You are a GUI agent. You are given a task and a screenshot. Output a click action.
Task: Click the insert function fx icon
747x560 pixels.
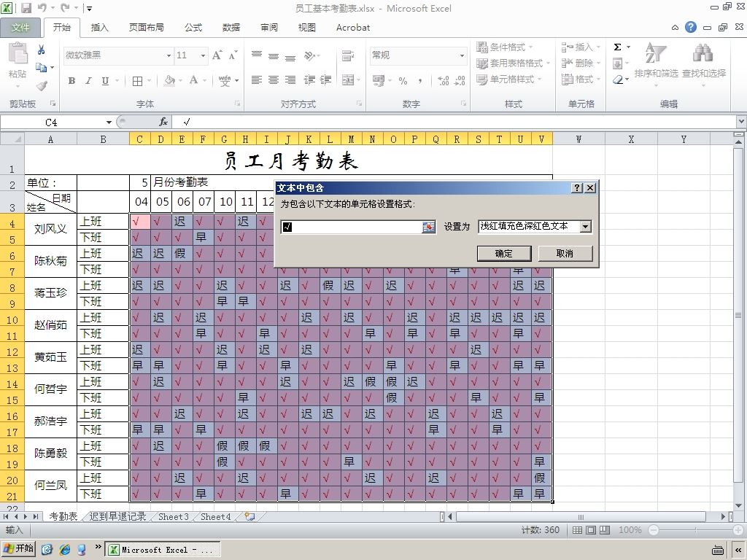coord(163,122)
